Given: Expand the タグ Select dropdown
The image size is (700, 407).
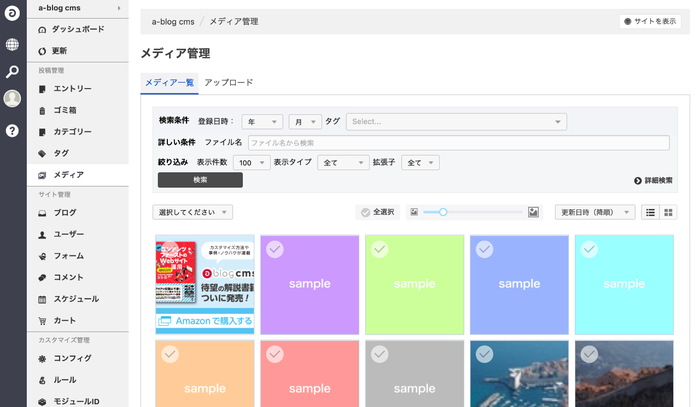Looking at the screenshot, I should (456, 121).
